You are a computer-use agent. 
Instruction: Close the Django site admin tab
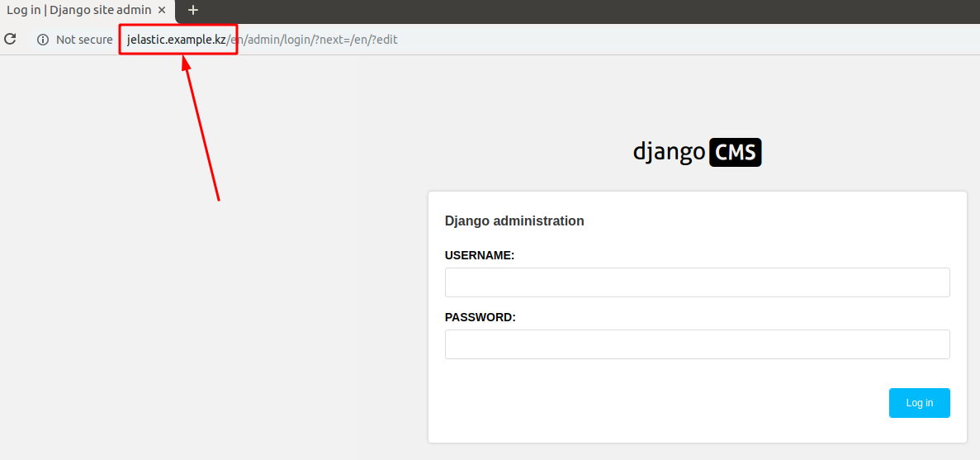pos(162,11)
